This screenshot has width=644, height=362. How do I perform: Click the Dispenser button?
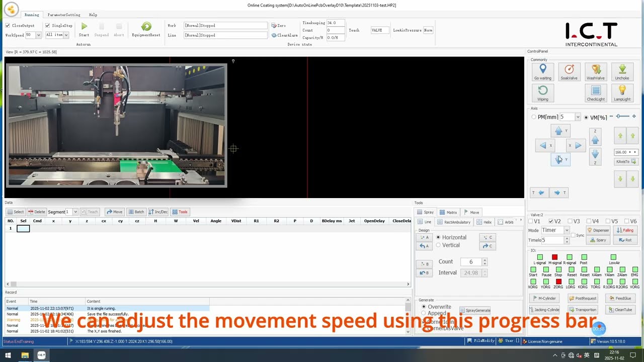coord(598,230)
